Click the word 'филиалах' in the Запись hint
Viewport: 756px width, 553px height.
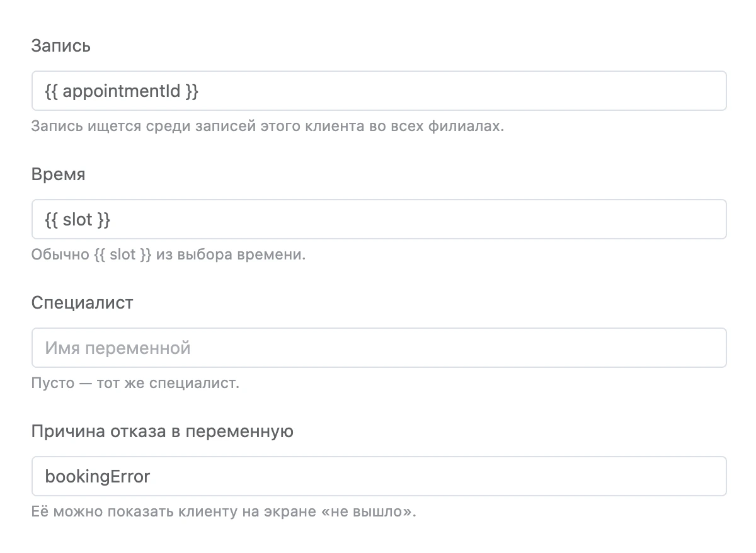pyautogui.click(x=472, y=126)
